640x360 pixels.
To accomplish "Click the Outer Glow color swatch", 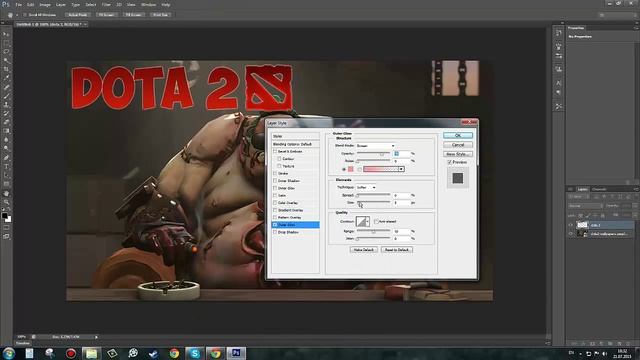I will pyautogui.click(x=350, y=169).
